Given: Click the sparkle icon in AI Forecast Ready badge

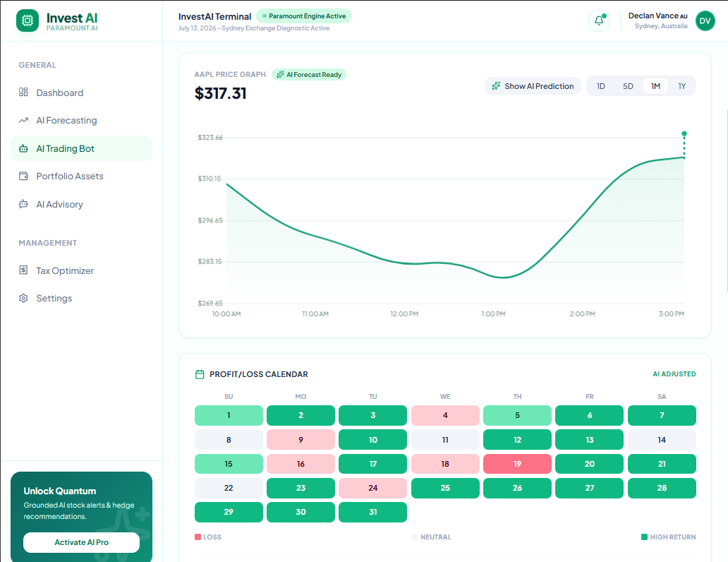Looking at the screenshot, I should click(280, 74).
